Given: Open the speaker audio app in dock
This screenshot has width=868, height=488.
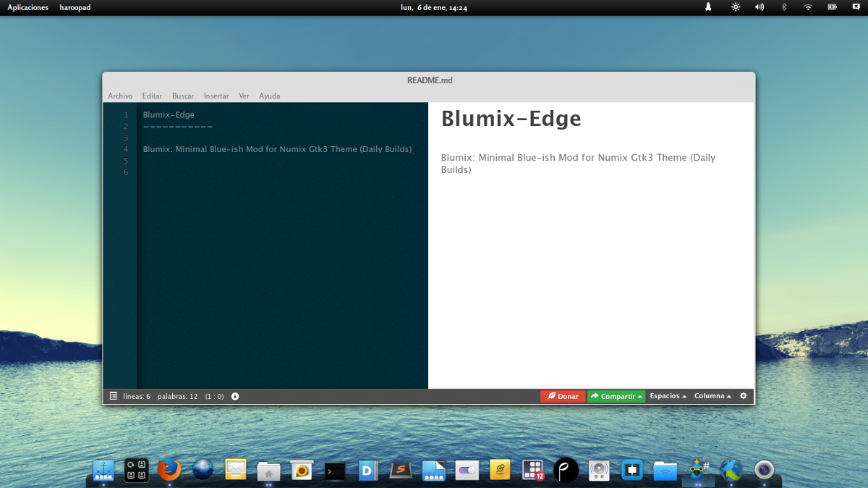Looking at the screenshot, I should 599,471.
